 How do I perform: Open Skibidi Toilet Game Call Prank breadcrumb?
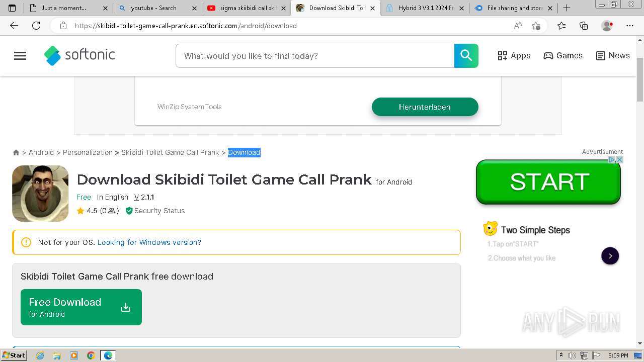[x=170, y=152]
